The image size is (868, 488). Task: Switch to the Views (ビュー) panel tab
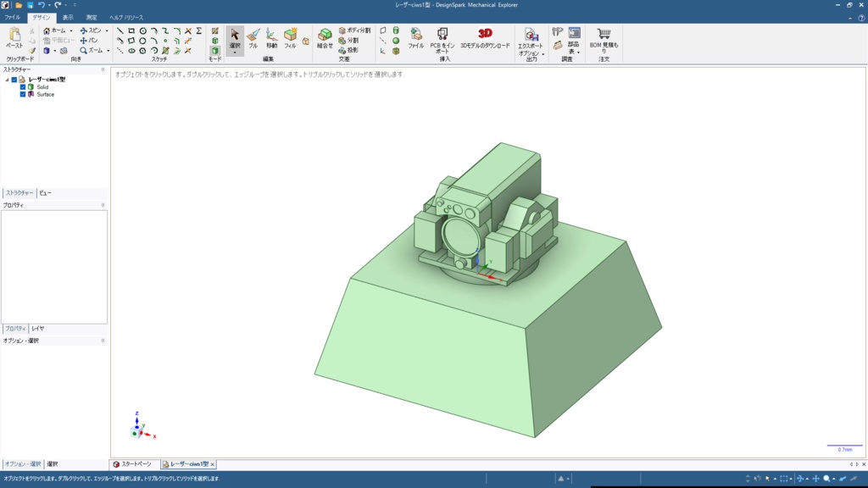46,193
